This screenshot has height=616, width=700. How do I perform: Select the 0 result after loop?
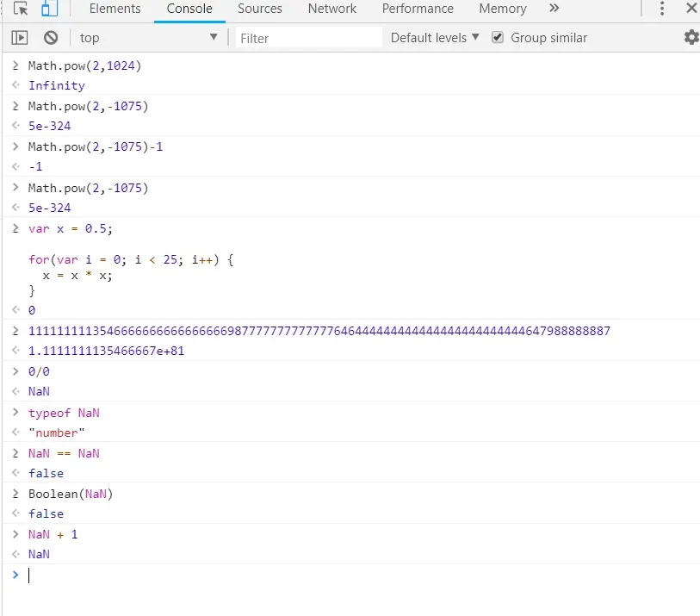tap(32, 310)
